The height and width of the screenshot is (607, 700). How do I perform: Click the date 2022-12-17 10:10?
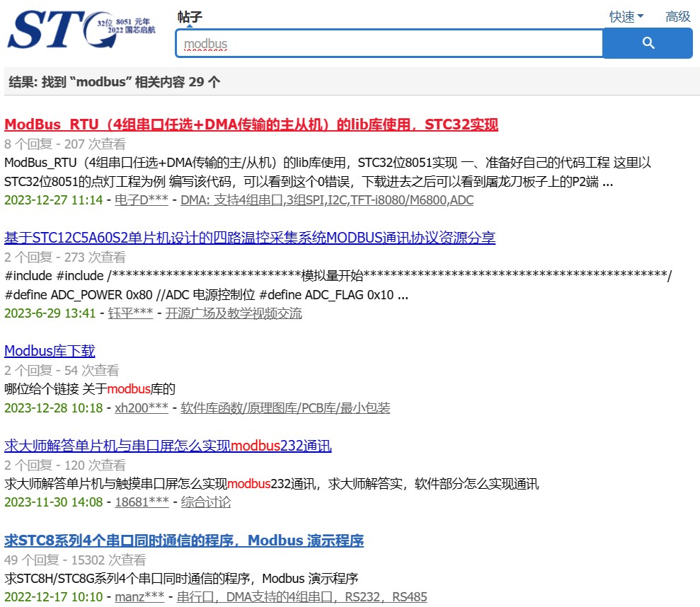pos(54,596)
